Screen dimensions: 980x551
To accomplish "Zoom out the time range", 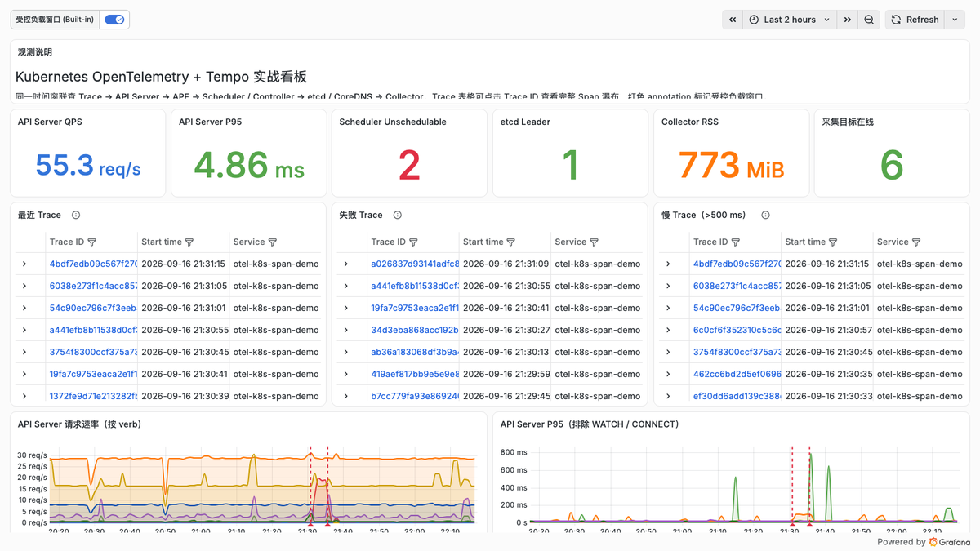I will pyautogui.click(x=869, y=20).
